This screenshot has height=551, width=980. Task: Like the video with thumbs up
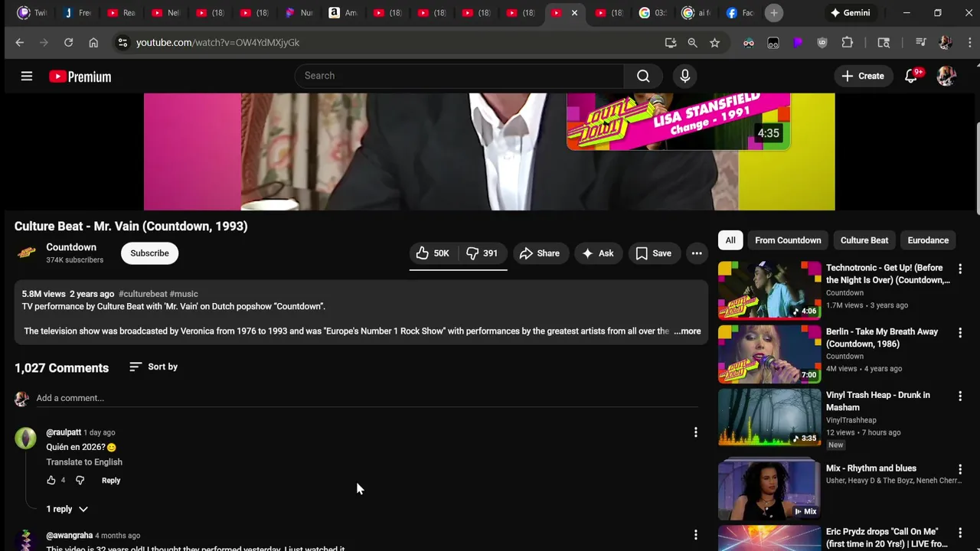point(433,253)
